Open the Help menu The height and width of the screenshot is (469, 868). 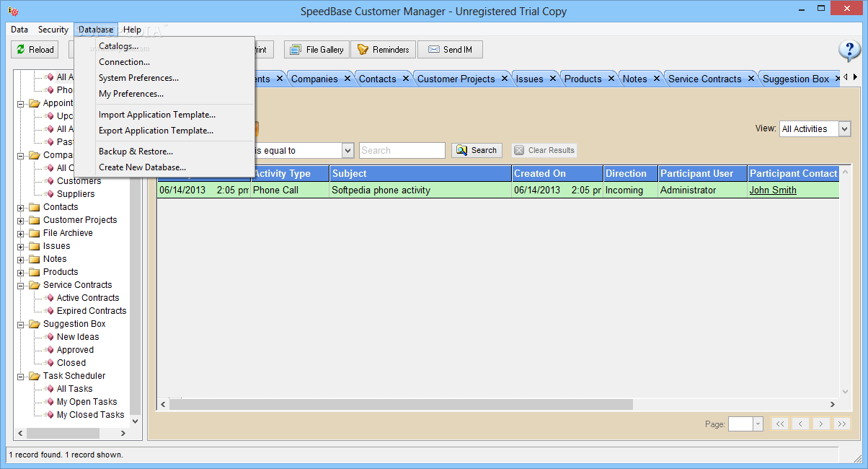click(132, 30)
